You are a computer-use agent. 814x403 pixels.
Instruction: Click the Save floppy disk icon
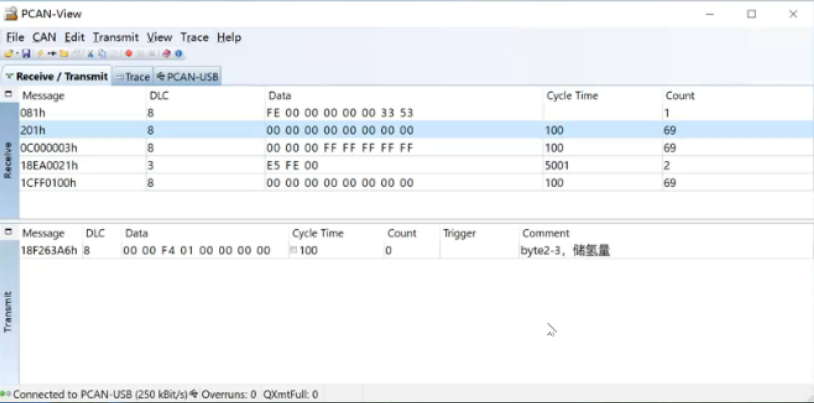26,53
